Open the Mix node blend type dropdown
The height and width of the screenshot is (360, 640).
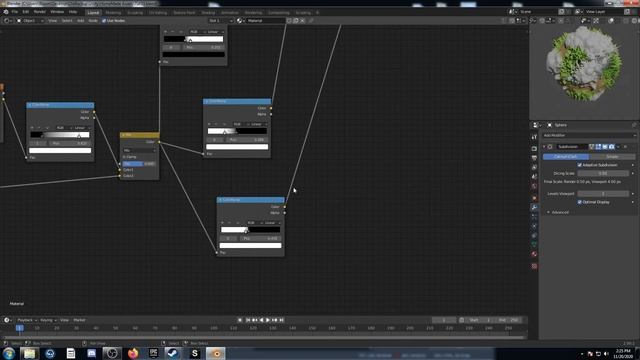(139, 150)
